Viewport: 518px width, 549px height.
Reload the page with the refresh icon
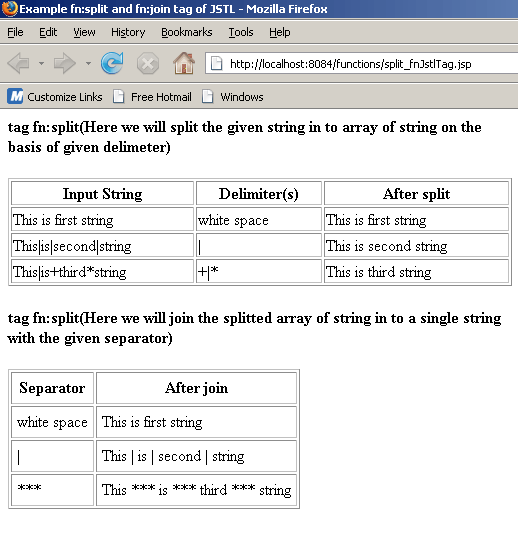[x=112, y=63]
